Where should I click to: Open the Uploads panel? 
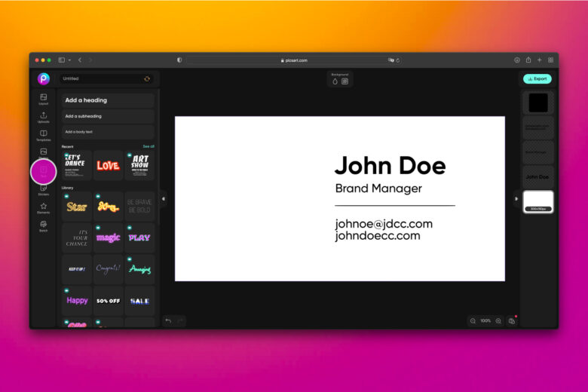[x=44, y=117]
